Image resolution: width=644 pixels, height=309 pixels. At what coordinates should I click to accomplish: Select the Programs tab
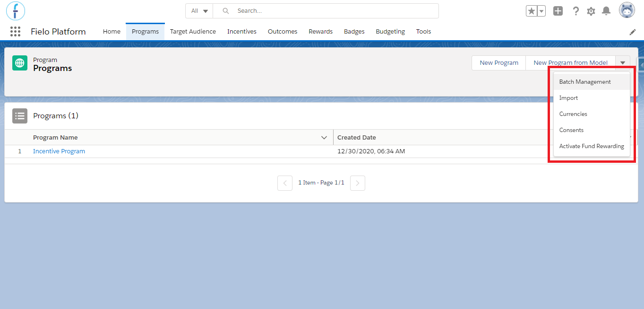click(x=145, y=32)
